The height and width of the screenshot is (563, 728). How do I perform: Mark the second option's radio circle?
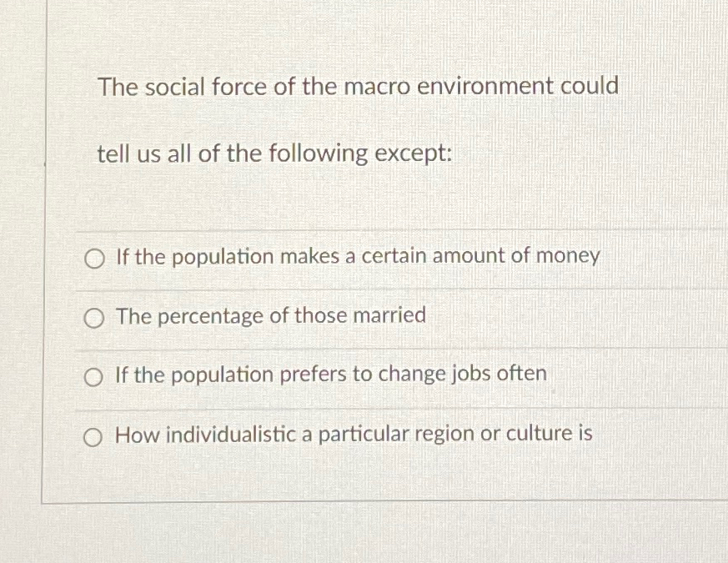[x=93, y=317]
